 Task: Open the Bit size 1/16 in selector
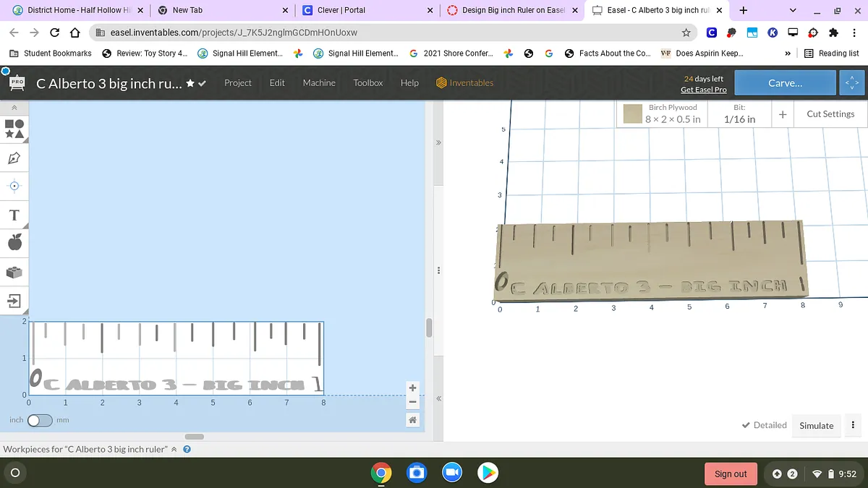point(739,114)
